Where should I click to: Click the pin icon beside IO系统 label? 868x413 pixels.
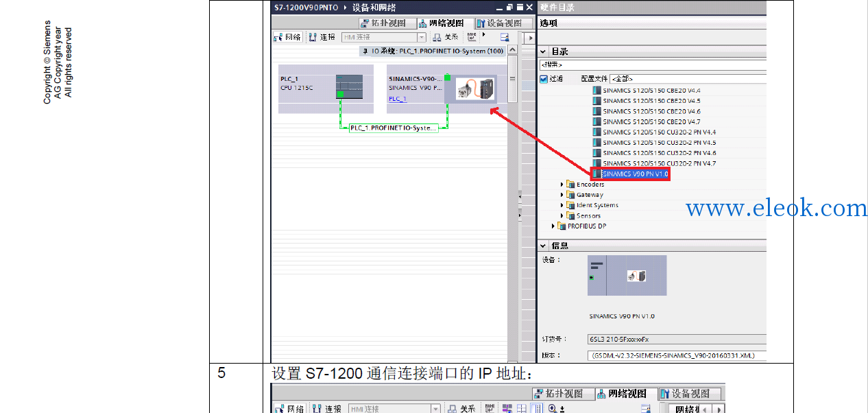[x=366, y=51]
